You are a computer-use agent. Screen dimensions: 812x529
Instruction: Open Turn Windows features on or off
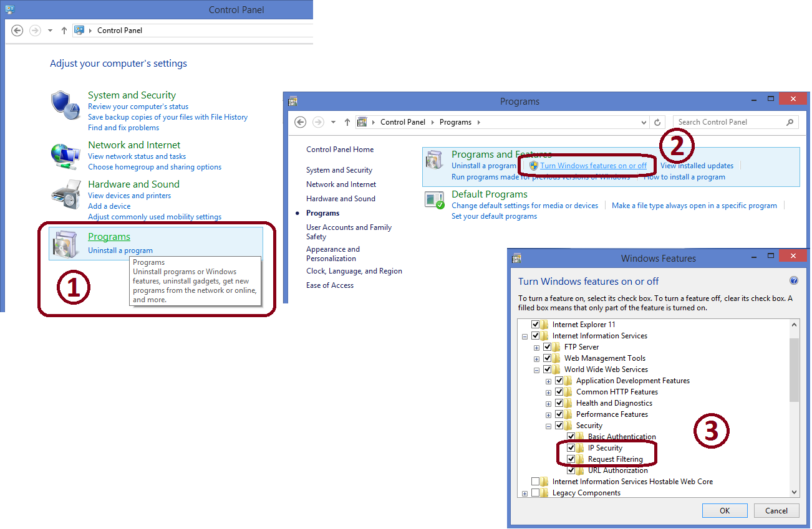click(594, 166)
